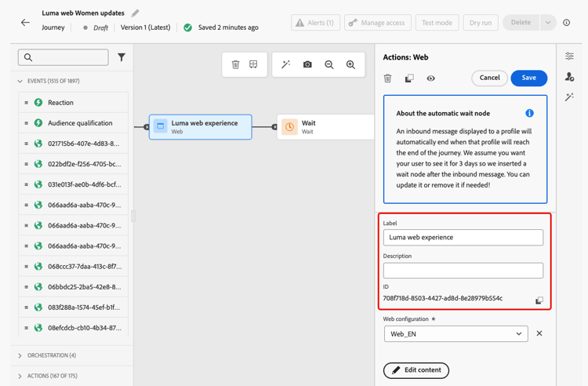This screenshot has height=386, width=588.
Task: Clear Web_EN configuration with X
Action: [x=539, y=333]
